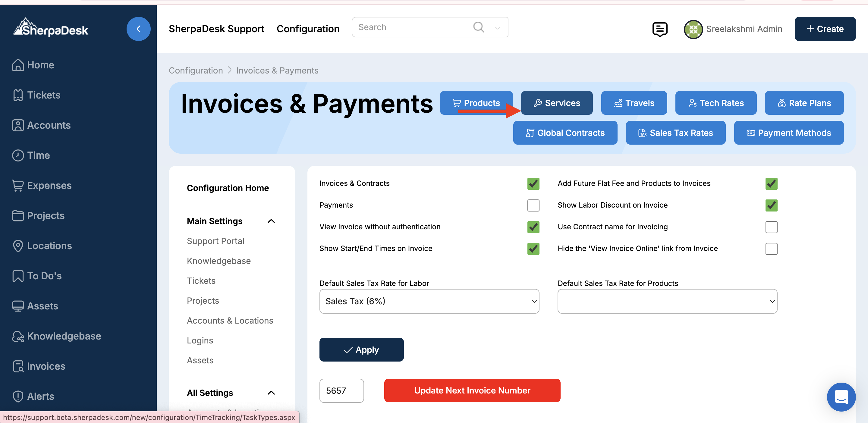Open the chat messages icon in header
Image resolution: width=868 pixels, height=423 pixels.
pos(659,29)
